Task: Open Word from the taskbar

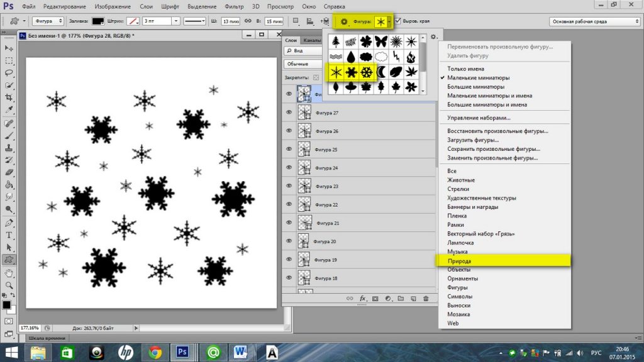Action: pos(240,353)
